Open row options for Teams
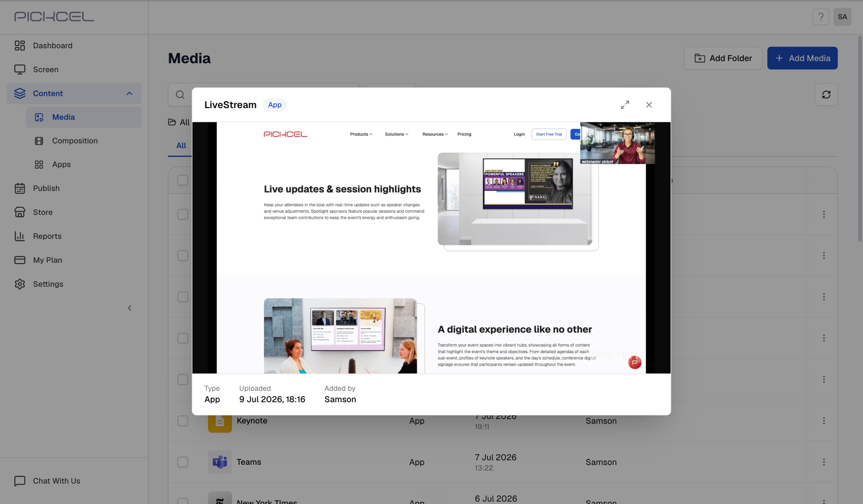Viewport: 863px width, 504px height. pos(824,462)
